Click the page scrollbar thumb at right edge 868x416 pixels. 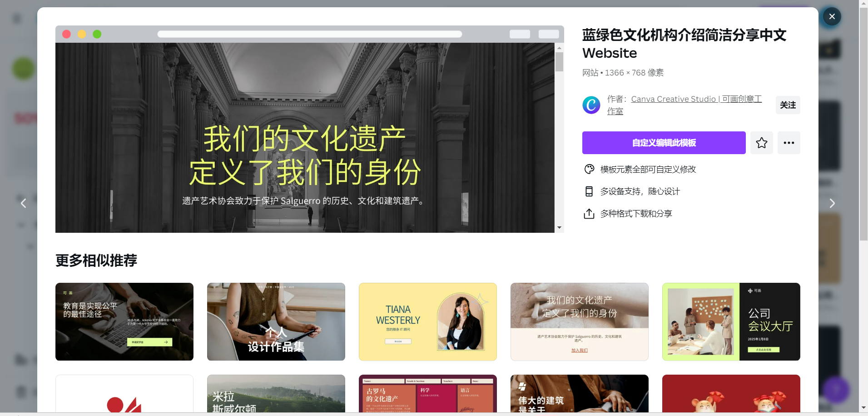[x=863, y=124]
